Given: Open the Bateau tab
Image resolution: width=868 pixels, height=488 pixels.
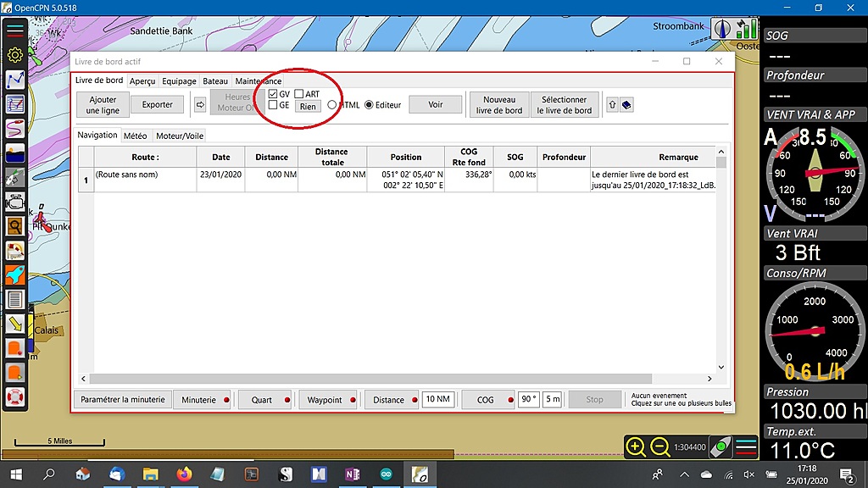Looking at the screenshot, I should pyautogui.click(x=215, y=81).
